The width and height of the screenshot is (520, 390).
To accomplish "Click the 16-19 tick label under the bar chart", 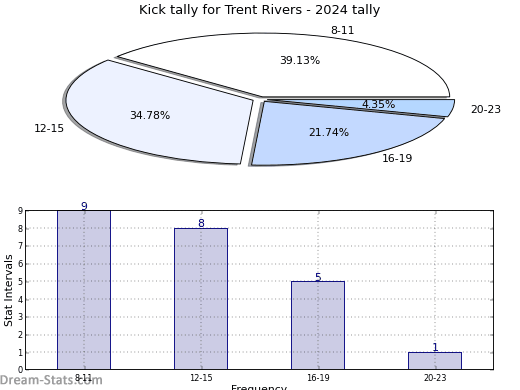I will [318, 378].
